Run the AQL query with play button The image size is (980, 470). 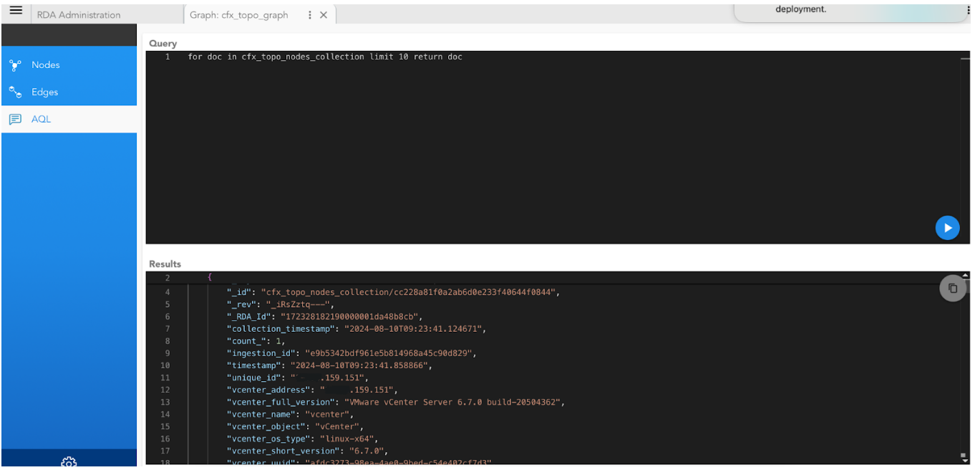pyautogui.click(x=947, y=227)
